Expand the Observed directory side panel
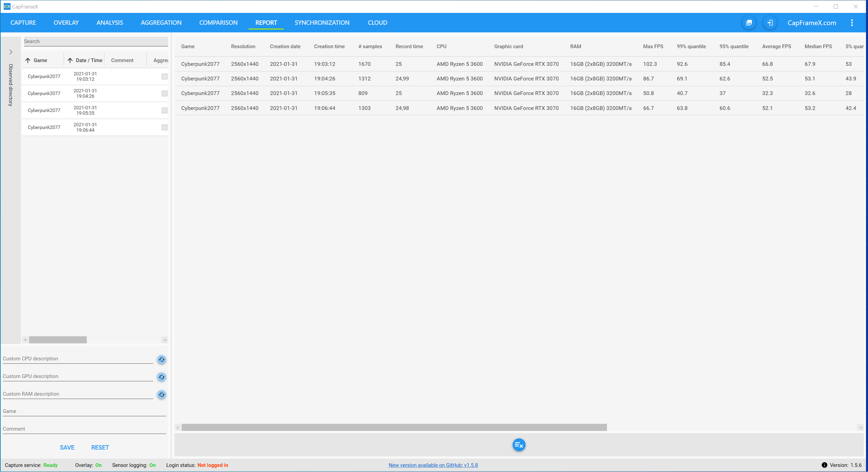Screen dimensions: 868x472 (11, 52)
